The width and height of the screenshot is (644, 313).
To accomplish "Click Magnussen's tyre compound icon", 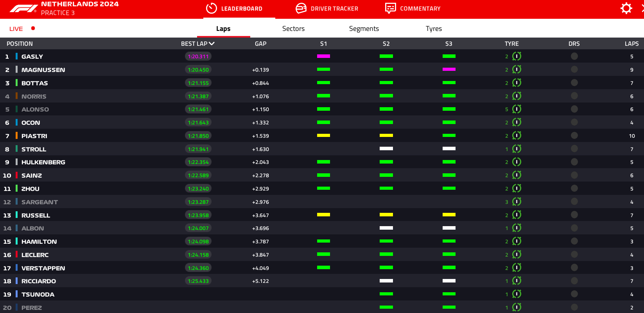I will tap(517, 70).
